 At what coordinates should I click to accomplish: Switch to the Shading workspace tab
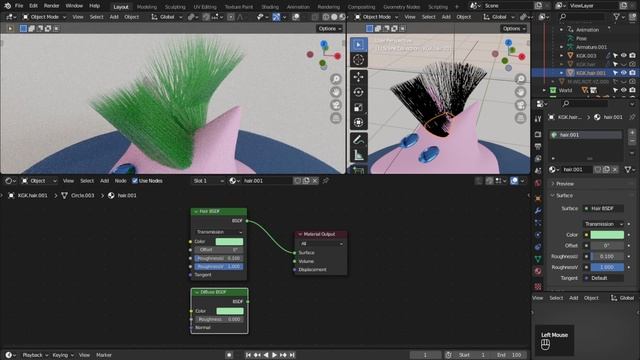(270, 7)
